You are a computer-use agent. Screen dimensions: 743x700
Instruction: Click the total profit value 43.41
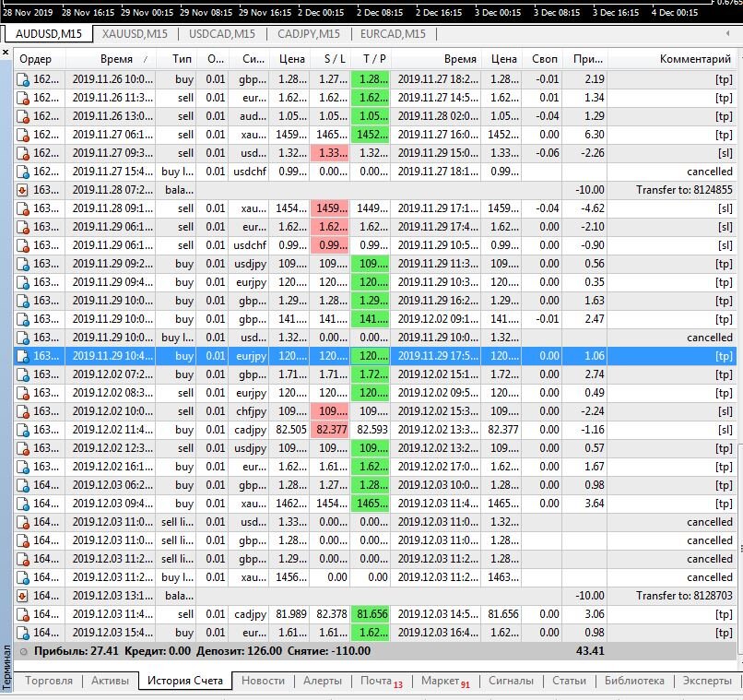coord(590,651)
